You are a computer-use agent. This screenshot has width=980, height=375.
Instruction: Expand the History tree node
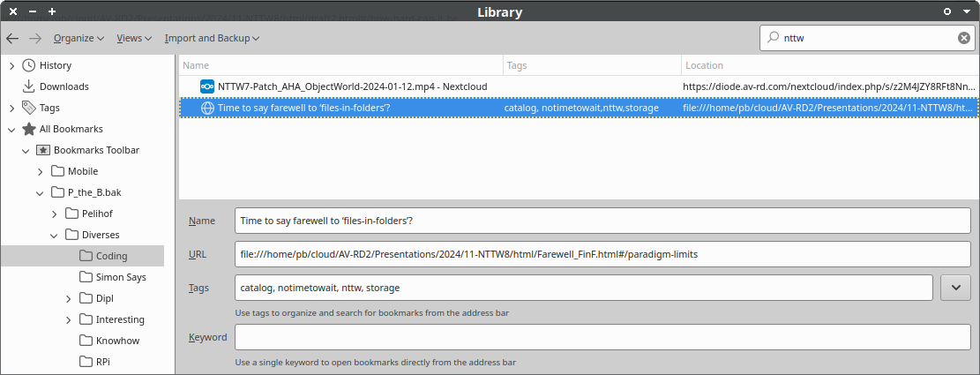point(11,65)
